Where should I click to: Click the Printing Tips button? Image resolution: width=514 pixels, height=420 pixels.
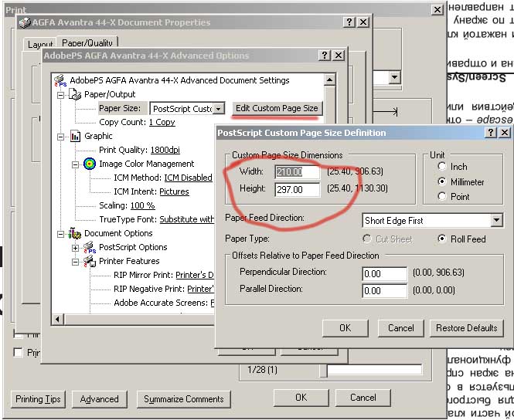(38, 399)
